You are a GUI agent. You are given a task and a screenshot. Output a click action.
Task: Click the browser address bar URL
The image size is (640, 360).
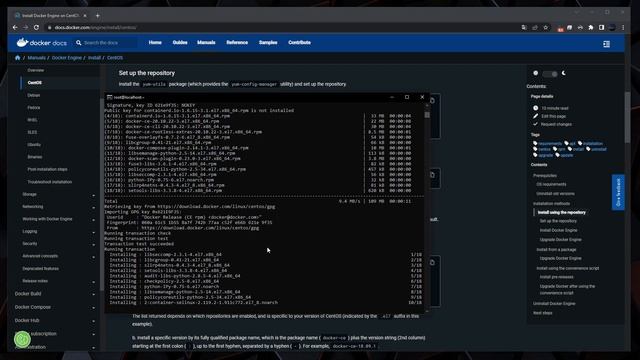(x=96, y=28)
